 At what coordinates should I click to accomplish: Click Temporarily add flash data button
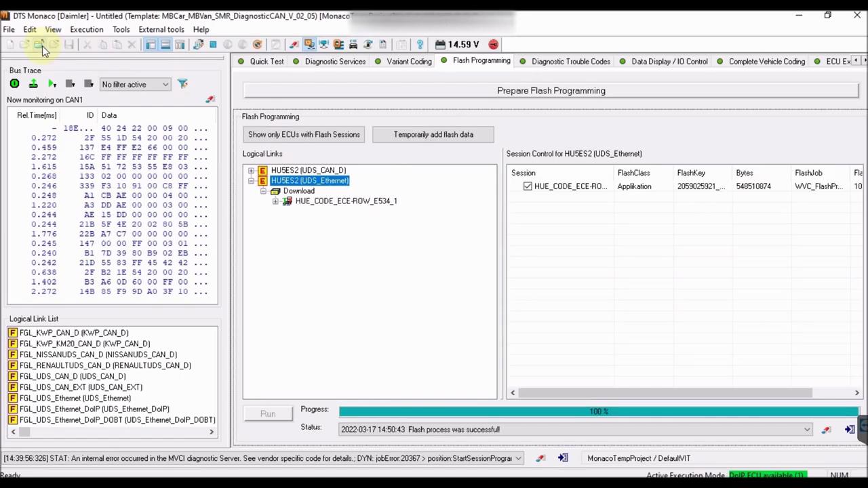coord(433,135)
